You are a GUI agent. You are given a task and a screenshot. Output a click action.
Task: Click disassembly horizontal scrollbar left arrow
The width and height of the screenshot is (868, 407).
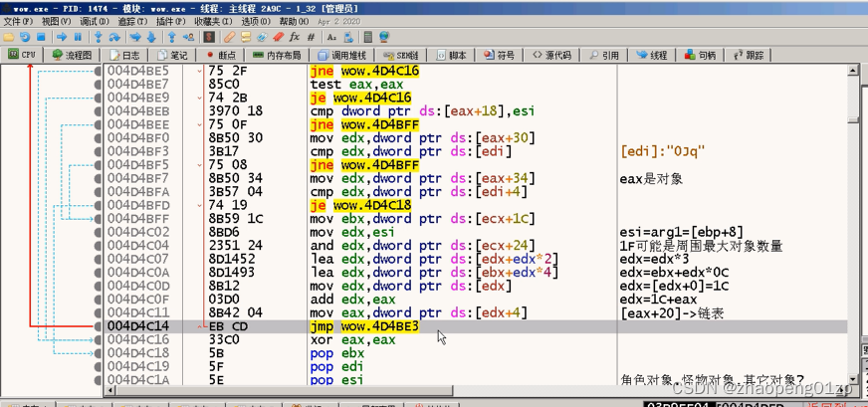109,390
